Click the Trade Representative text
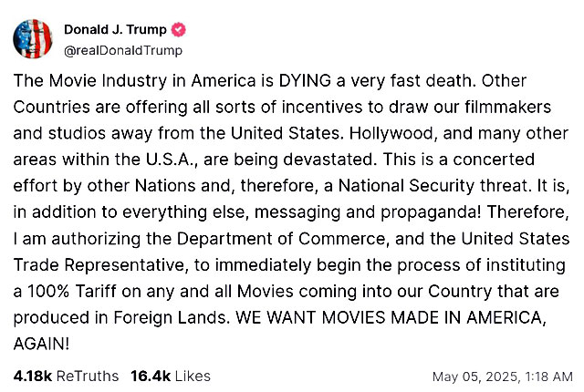Viewport: 584px width, 392px height. coord(101,265)
